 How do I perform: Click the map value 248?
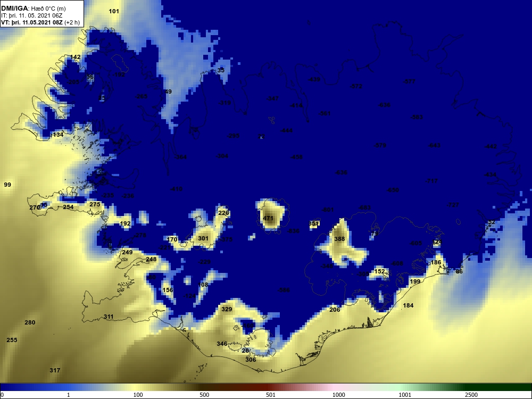click(151, 259)
